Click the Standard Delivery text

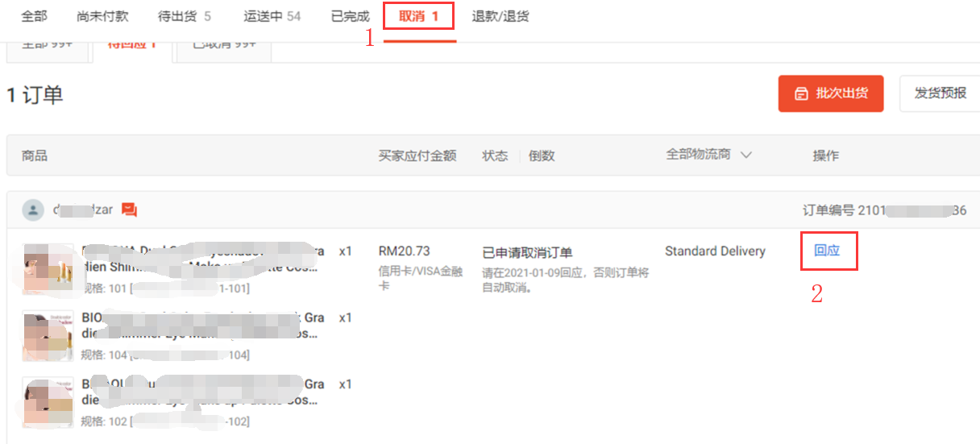[715, 251]
